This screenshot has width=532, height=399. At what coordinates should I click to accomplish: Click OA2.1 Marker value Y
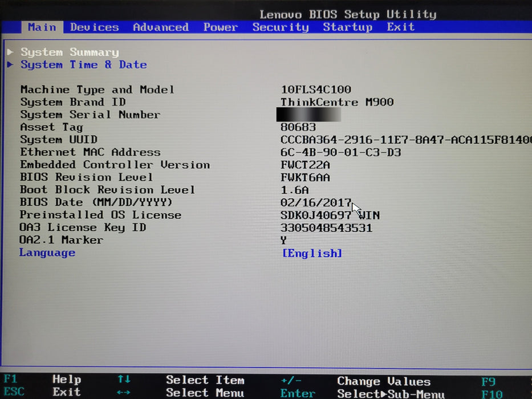point(283,240)
